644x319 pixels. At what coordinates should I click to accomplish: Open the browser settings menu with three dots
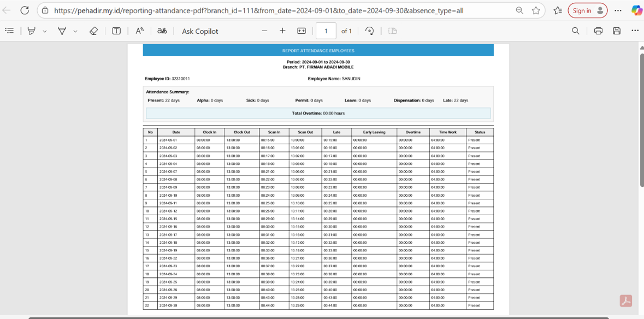618,10
